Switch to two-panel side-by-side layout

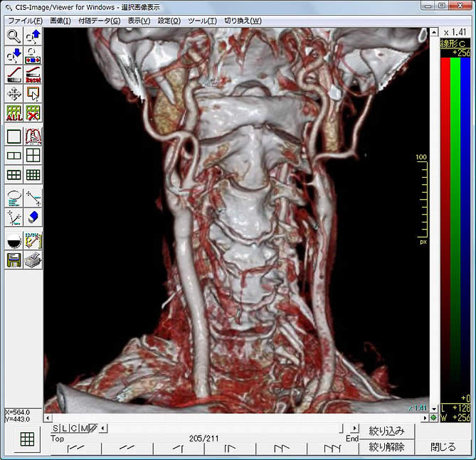click(14, 156)
